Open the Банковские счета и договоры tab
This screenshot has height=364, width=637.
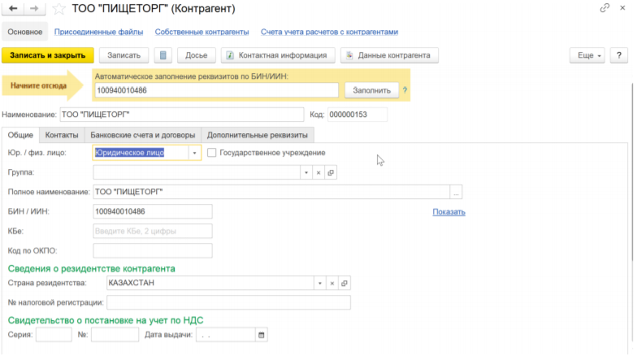[x=143, y=135]
